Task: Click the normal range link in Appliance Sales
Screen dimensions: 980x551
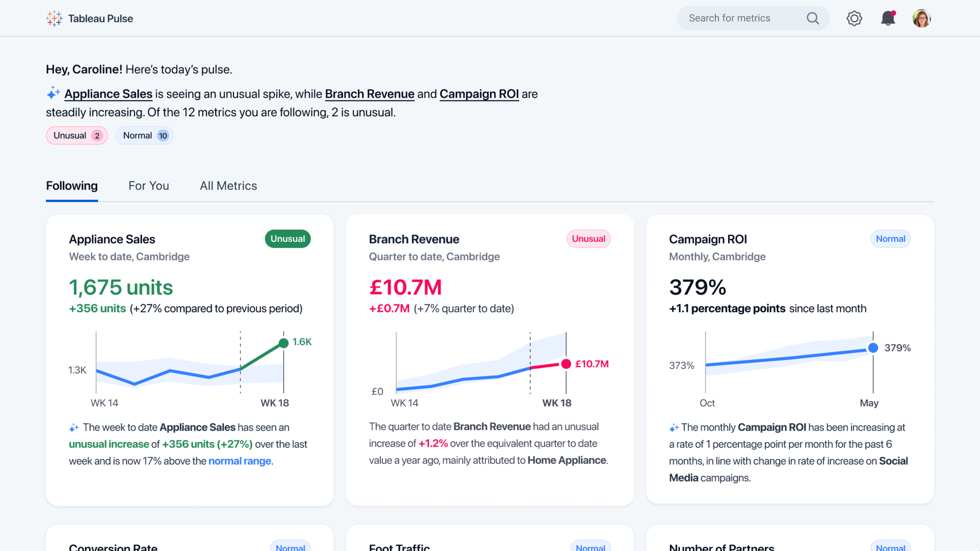Action: [x=239, y=461]
